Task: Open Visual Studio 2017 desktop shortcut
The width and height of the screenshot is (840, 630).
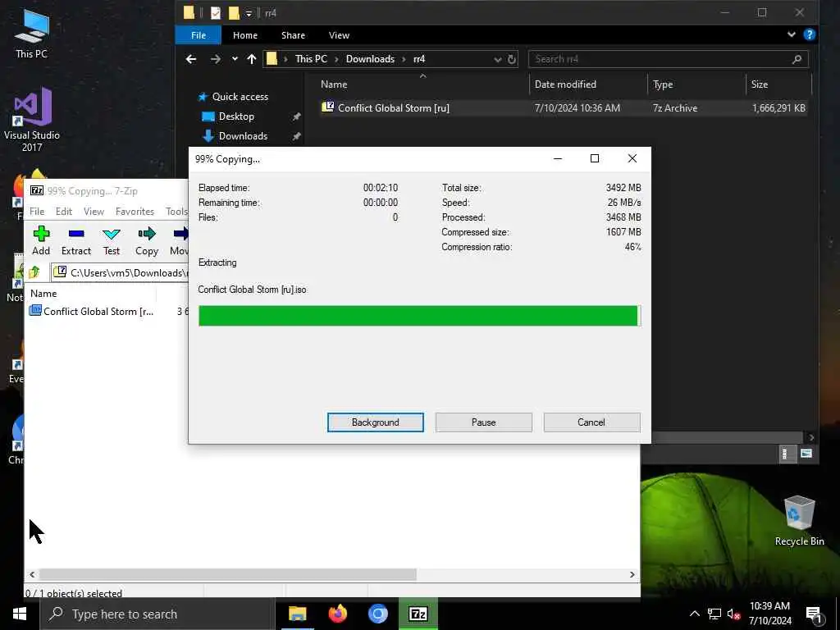Action: (32, 119)
